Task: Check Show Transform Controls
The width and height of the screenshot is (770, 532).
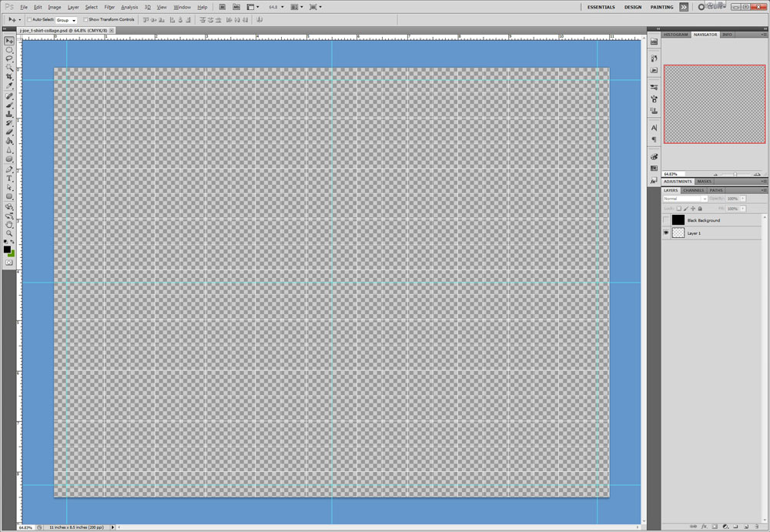Action: tap(85, 19)
